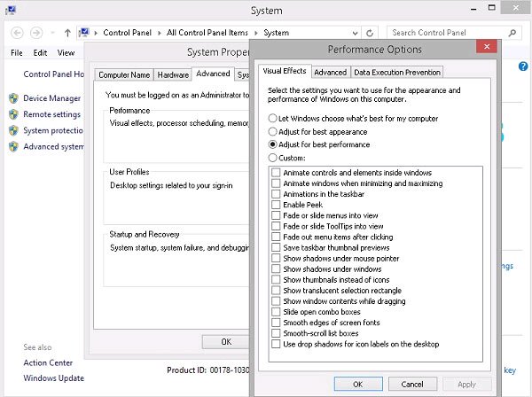Expand the chevron after All Control Panel Items

pyautogui.click(x=256, y=33)
